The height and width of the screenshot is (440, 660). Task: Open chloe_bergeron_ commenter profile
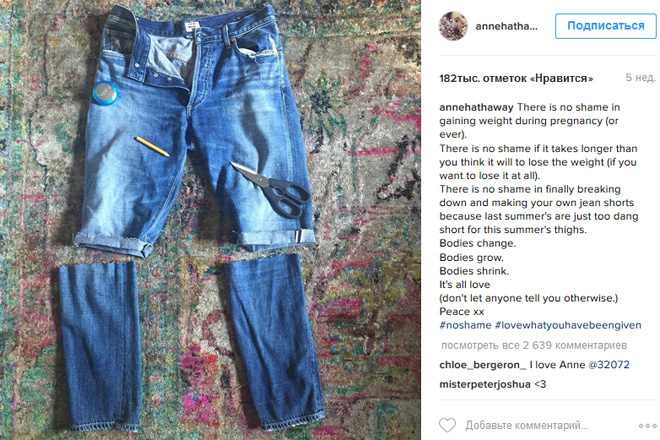click(x=483, y=365)
